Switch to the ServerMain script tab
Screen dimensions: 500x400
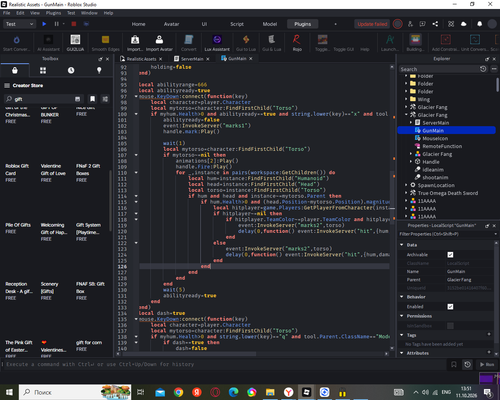192,59
